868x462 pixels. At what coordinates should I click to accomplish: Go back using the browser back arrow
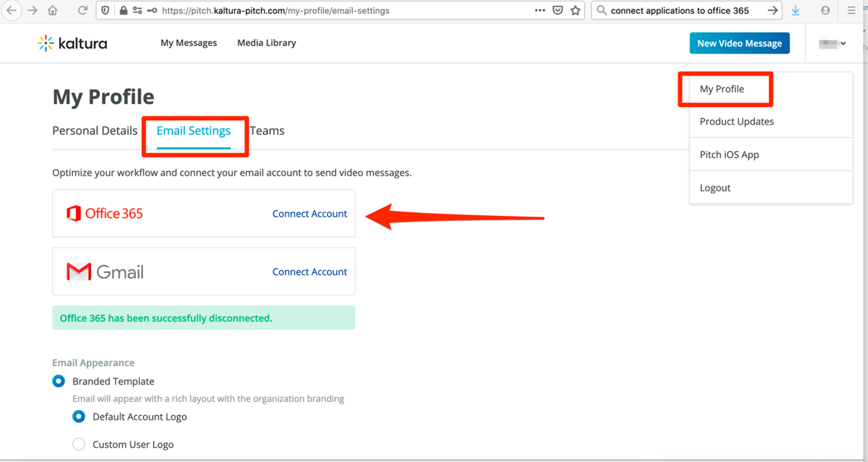tap(11, 11)
